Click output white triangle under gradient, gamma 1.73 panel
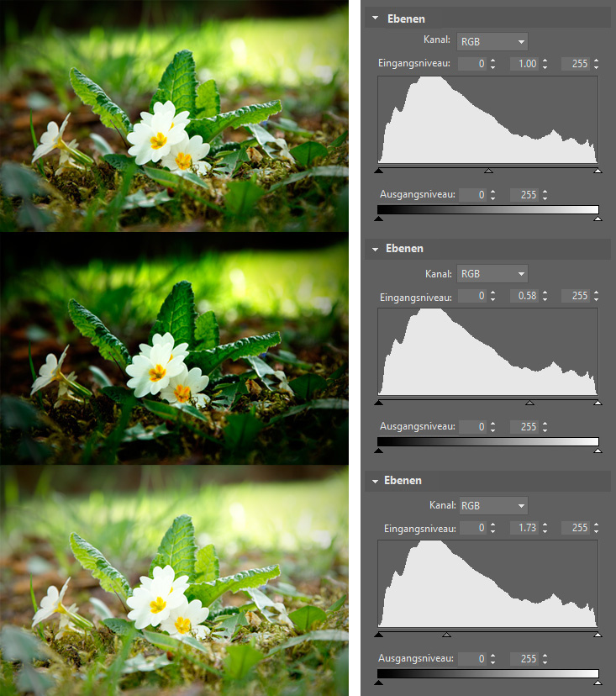The height and width of the screenshot is (696, 616). click(598, 683)
